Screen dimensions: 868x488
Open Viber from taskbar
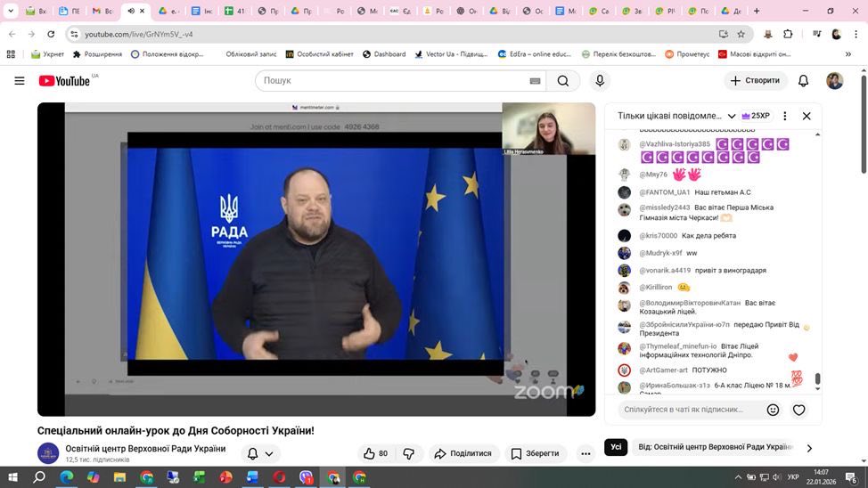tap(307, 477)
